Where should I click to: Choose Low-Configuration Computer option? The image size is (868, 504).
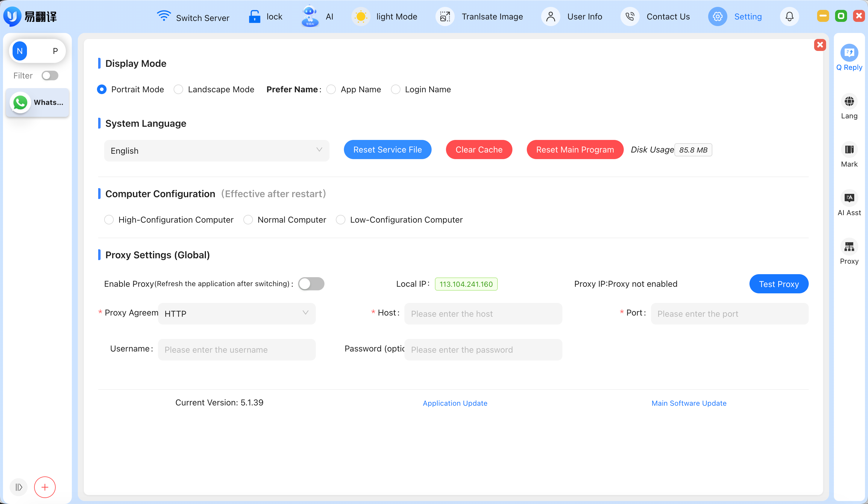[341, 220]
